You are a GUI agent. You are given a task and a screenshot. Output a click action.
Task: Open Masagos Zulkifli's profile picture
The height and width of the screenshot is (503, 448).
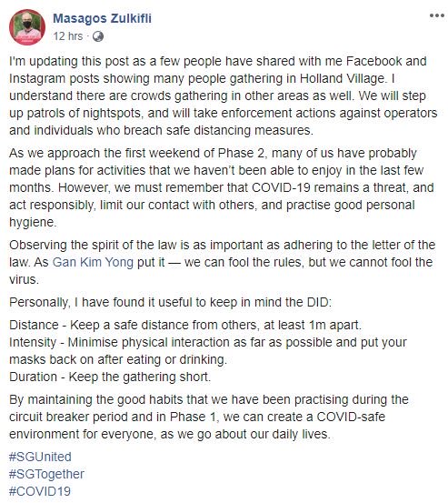[x=27, y=27]
